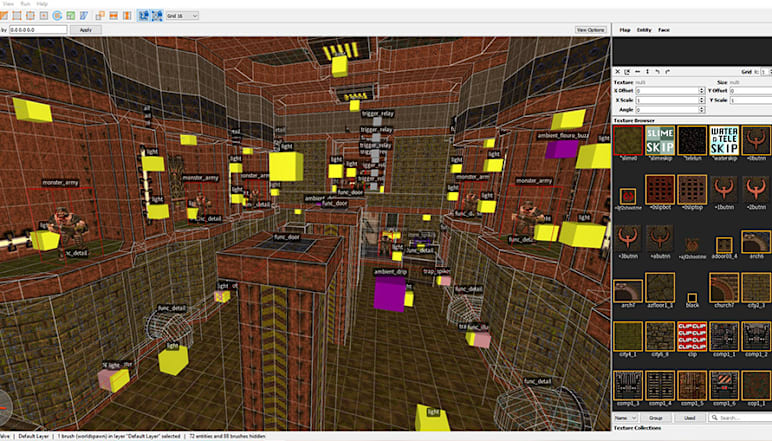Select the WATER TELE SKIP texture
This screenshot has width=772, height=441.
coord(724,140)
